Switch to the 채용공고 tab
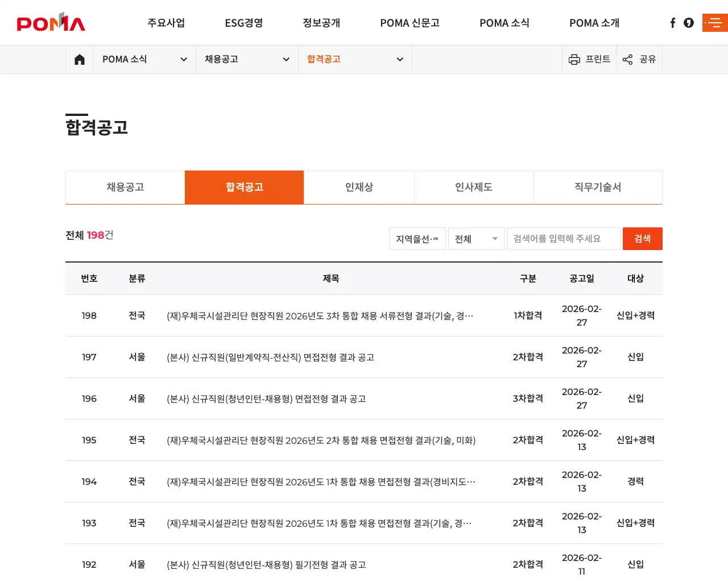 125,187
